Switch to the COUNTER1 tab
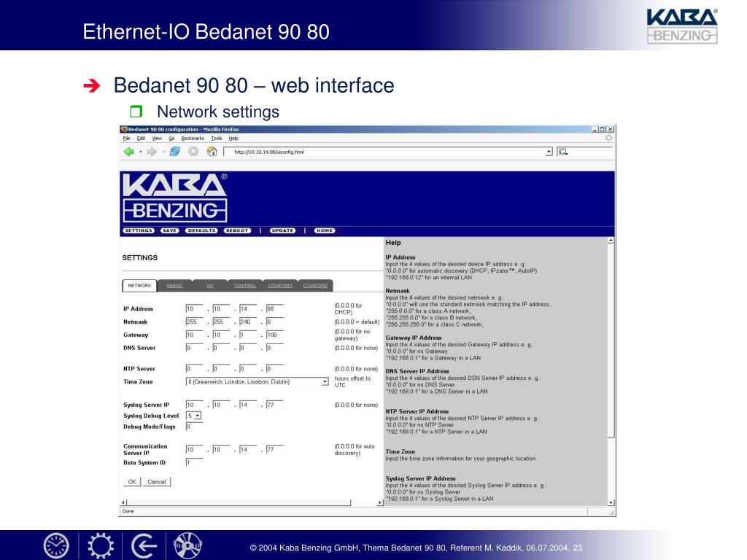The image size is (747, 560). 280,285
